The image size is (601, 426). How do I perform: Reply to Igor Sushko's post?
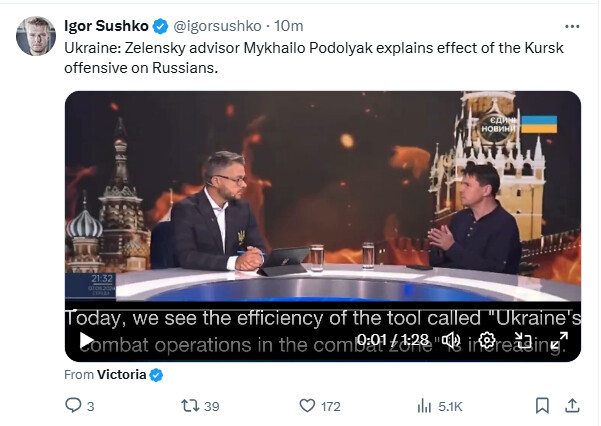pyautogui.click(x=73, y=406)
